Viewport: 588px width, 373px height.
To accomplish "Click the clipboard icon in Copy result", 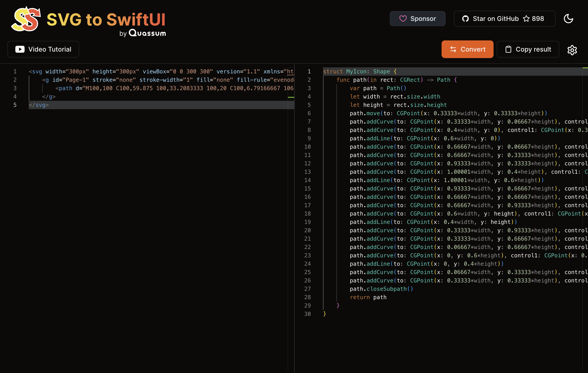I will tap(508, 49).
